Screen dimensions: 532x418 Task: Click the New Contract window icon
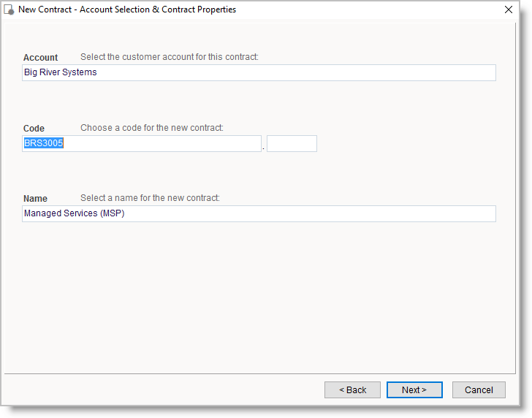tap(9, 10)
